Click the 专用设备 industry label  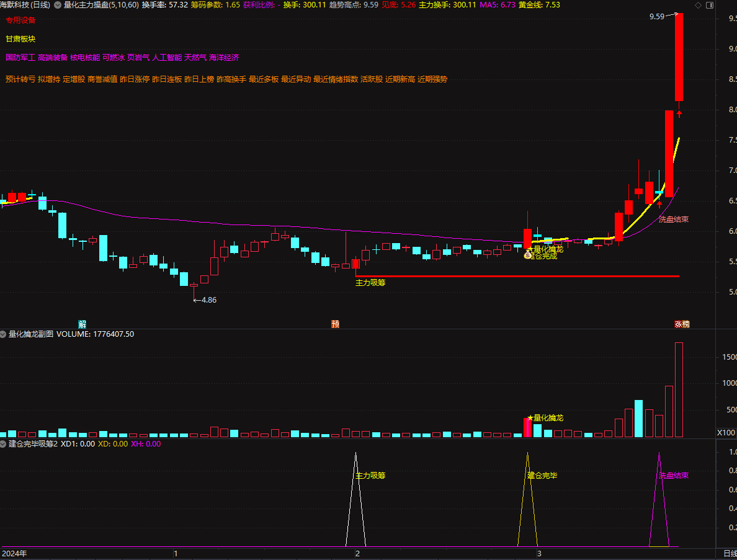click(x=20, y=20)
